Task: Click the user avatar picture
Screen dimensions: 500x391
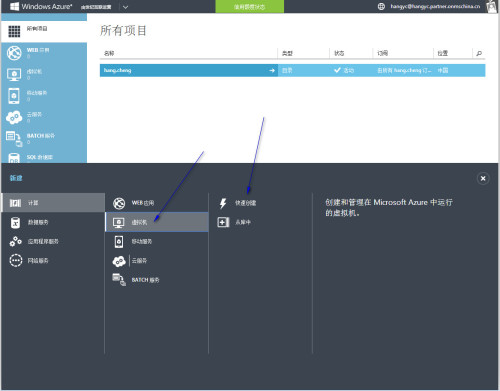Action: [x=492, y=6]
